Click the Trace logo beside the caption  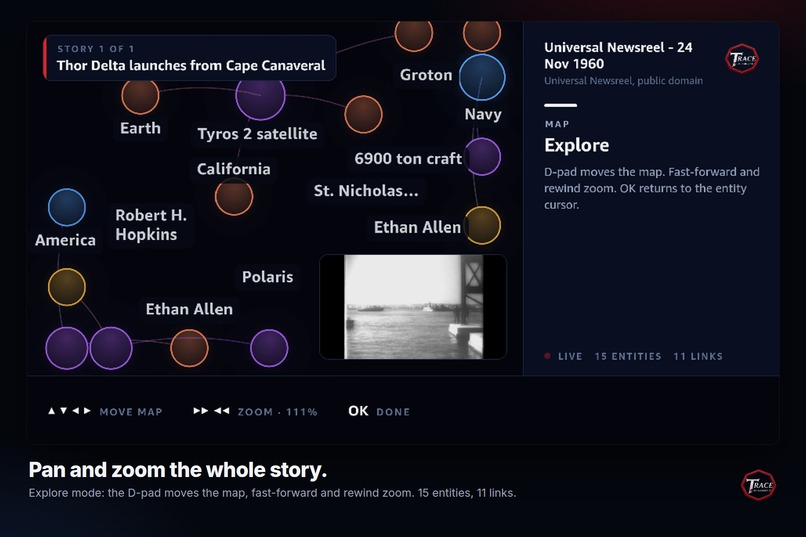pyautogui.click(x=758, y=485)
